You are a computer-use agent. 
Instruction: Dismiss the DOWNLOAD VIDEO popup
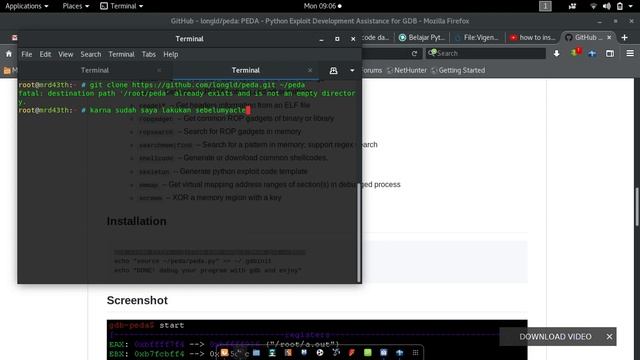609,337
